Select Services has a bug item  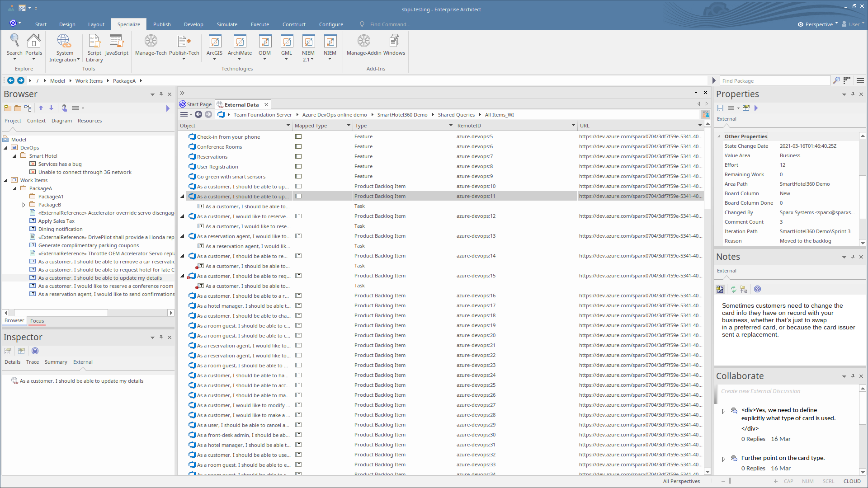click(60, 164)
